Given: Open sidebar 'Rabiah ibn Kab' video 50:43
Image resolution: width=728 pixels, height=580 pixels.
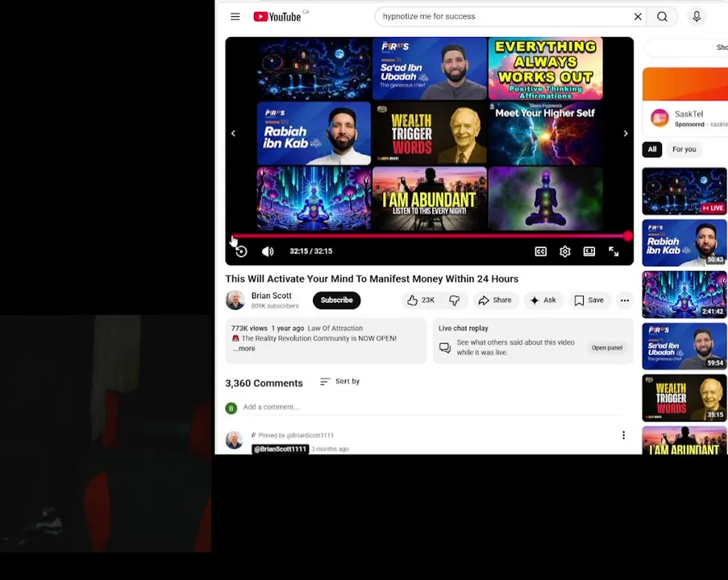Looking at the screenshot, I should point(684,242).
